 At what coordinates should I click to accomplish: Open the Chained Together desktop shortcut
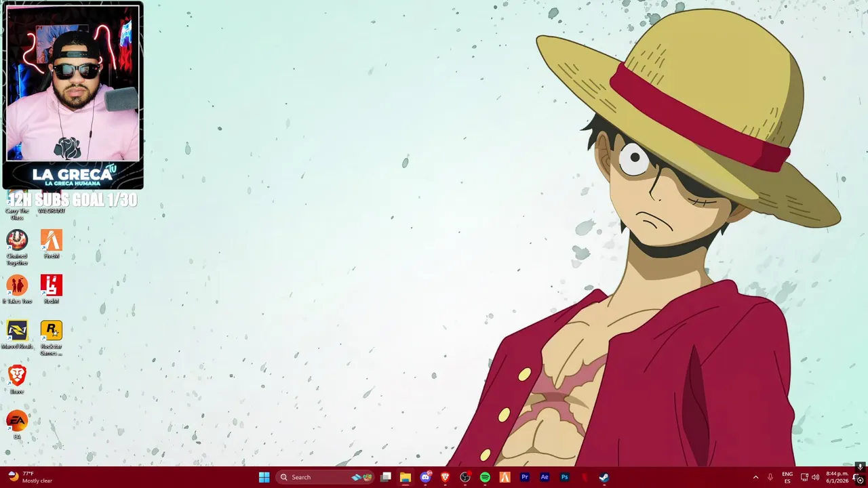coord(17,247)
